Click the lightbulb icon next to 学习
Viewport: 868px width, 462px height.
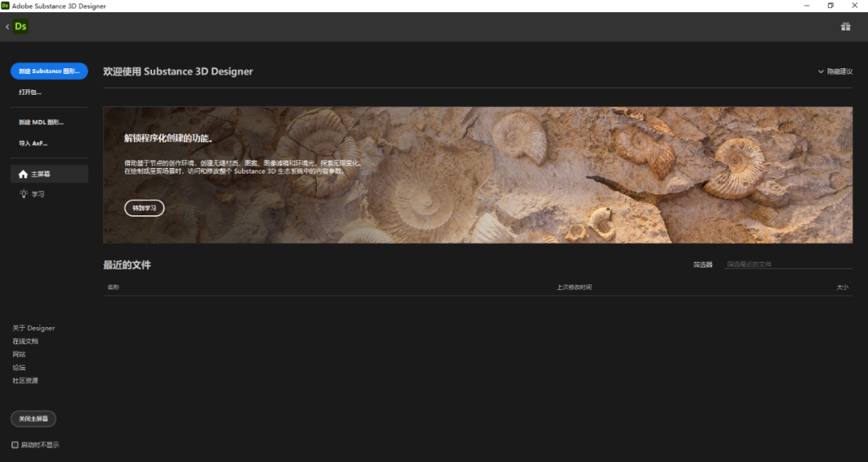[x=23, y=194]
